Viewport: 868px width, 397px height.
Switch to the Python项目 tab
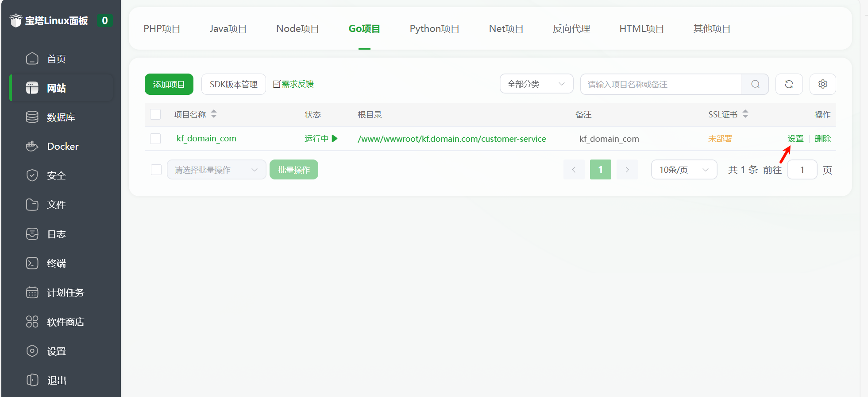click(x=434, y=29)
